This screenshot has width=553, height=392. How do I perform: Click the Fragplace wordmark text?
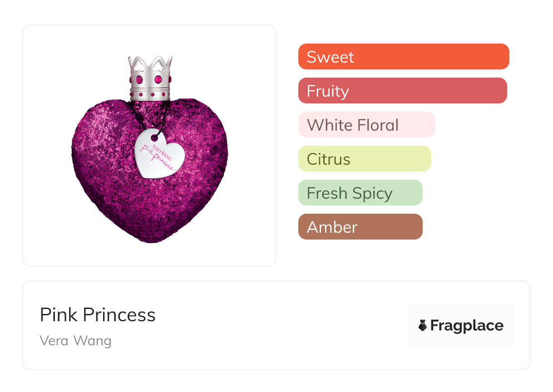[467, 325]
